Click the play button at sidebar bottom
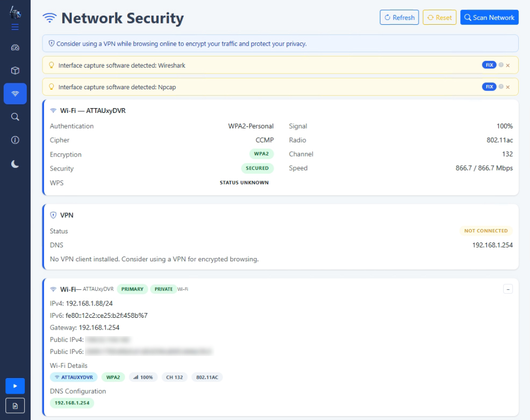This screenshot has width=530, height=420. pyautogui.click(x=15, y=386)
